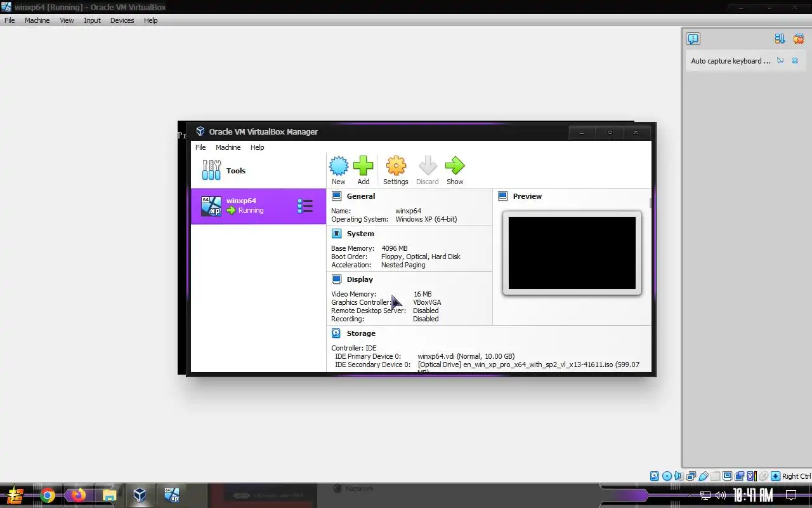
Task: Open Help menu in VirtualBox Manager
Action: [x=257, y=147]
